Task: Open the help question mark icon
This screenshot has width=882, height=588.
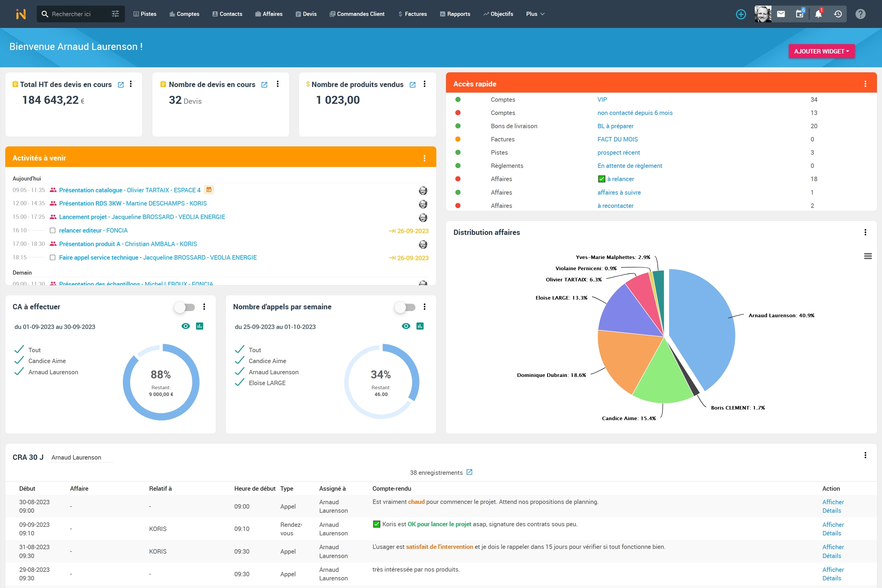Action: coord(861,14)
